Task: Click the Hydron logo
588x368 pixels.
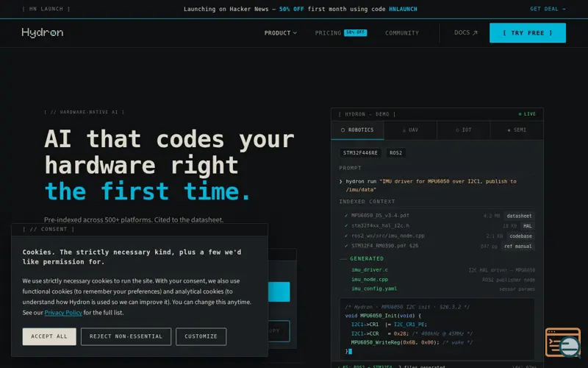Action: pos(43,32)
